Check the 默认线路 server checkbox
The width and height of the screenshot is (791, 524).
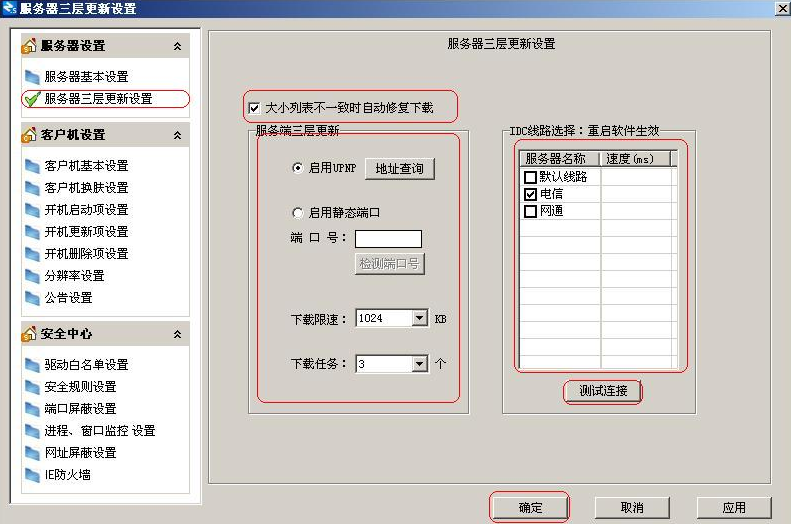(x=530, y=177)
